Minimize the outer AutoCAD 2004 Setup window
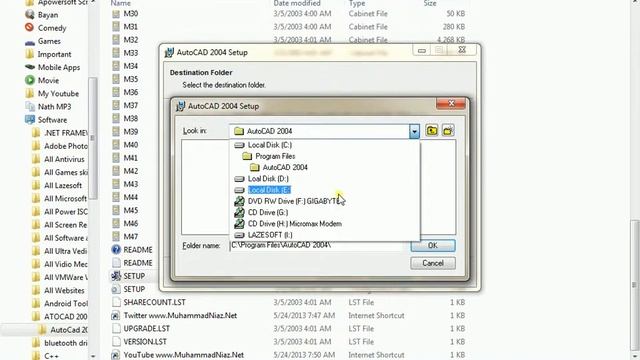 (x=422, y=50)
